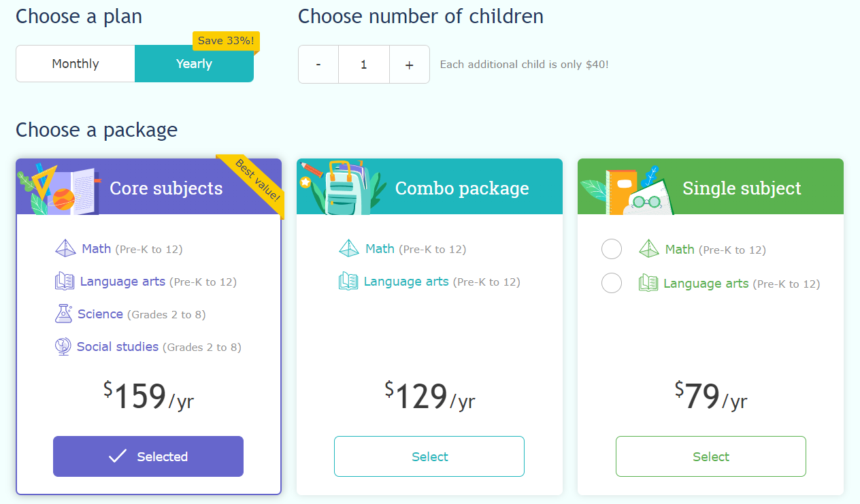This screenshot has height=504, width=860.
Task: Select the Math radio button in Single subject
Action: [x=612, y=250]
